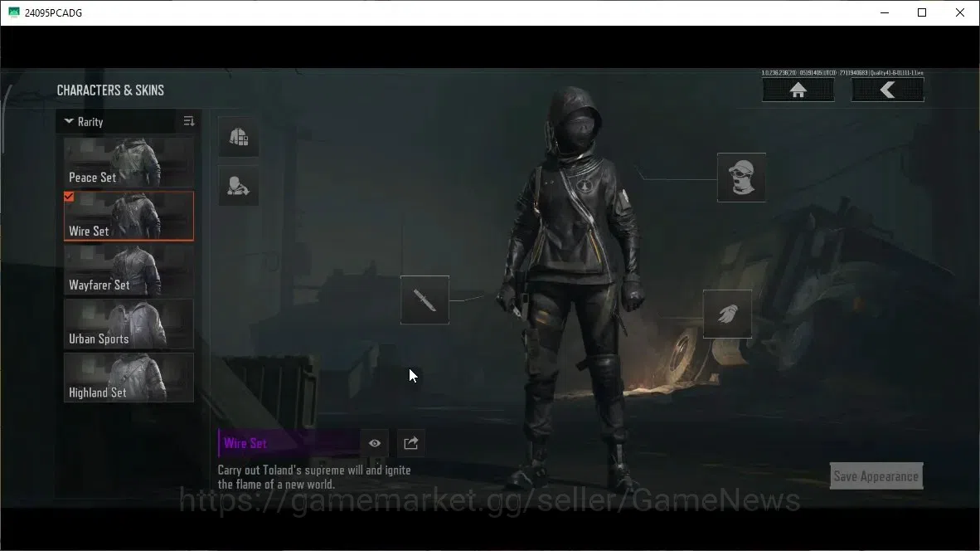Pick the Urban Sports outfit
This screenshot has height=551, width=980.
tap(129, 324)
